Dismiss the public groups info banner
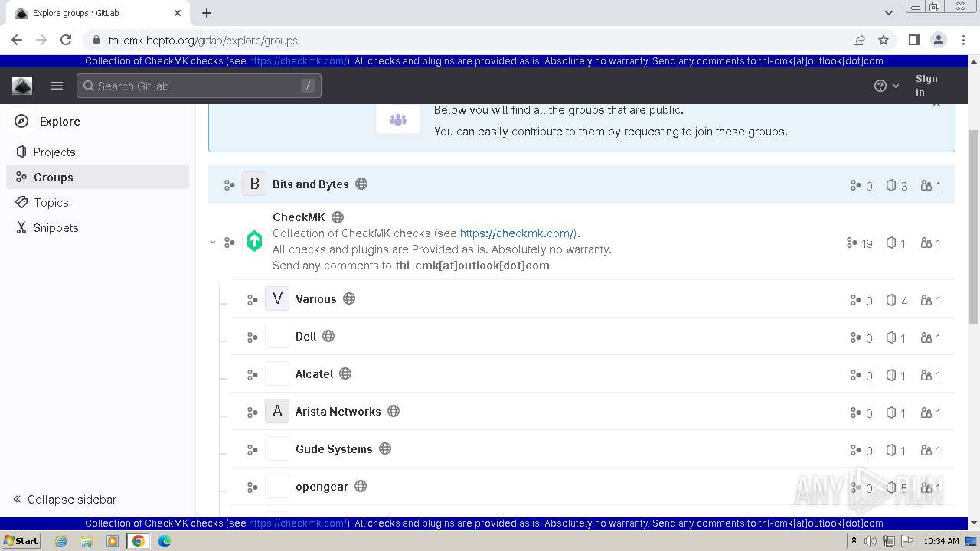 (x=936, y=104)
